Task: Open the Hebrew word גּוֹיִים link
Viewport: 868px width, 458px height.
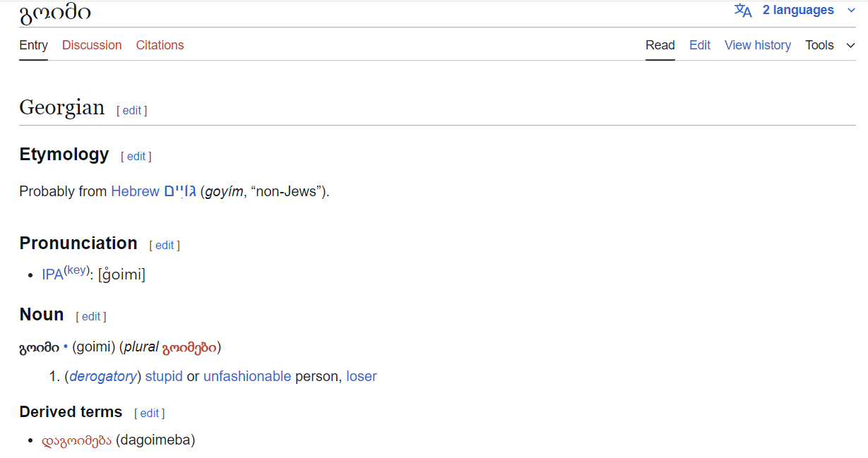Action: (180, 191)
